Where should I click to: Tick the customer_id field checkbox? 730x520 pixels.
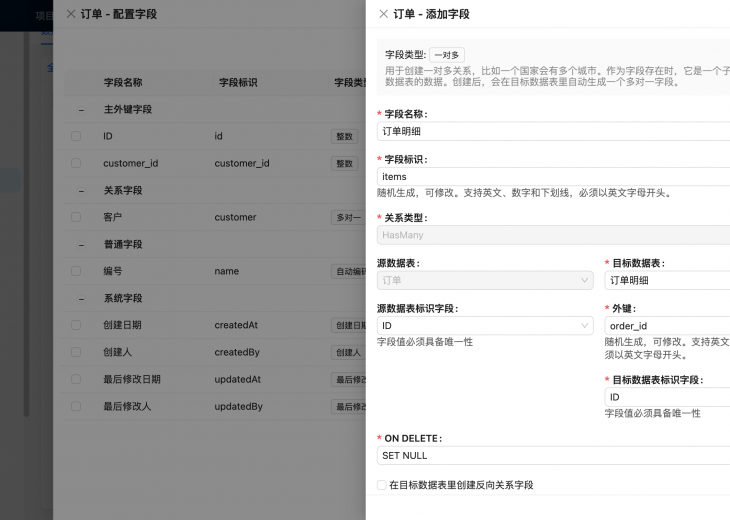76,163
